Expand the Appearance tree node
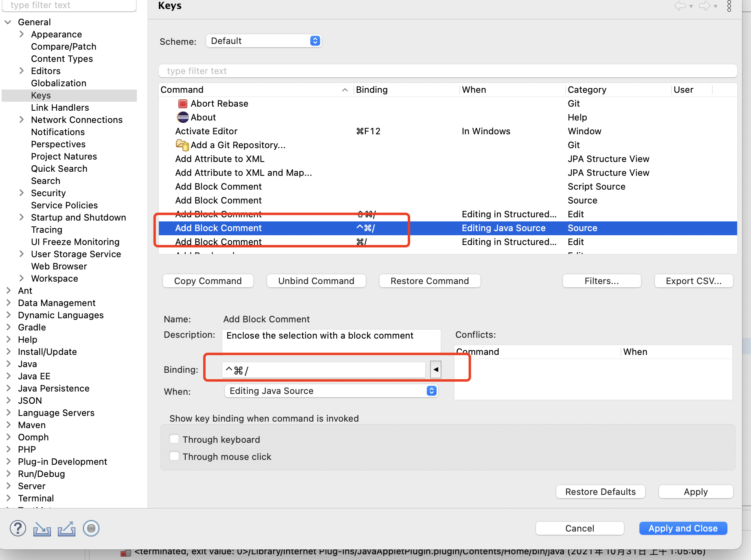751x560 pixels. pyautogui.click(x=22, y=34)
